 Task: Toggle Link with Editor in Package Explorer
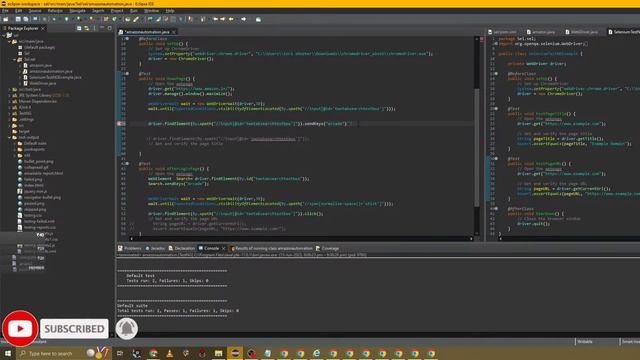point(87,28)
